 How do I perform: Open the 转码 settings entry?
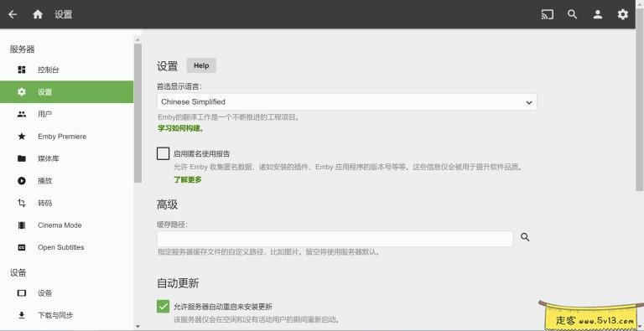pyautogui.click(x=66, y=203)
